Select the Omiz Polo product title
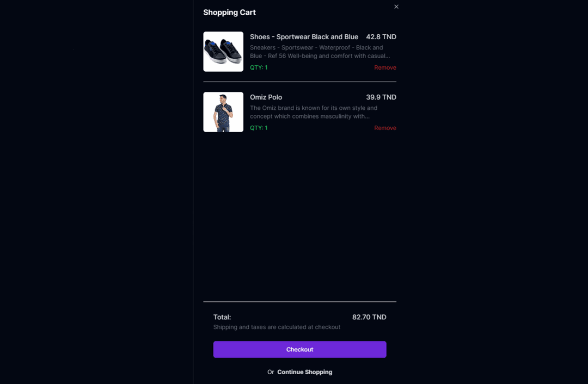This screenshot has height=384, width=588. (x=266, y=97)
